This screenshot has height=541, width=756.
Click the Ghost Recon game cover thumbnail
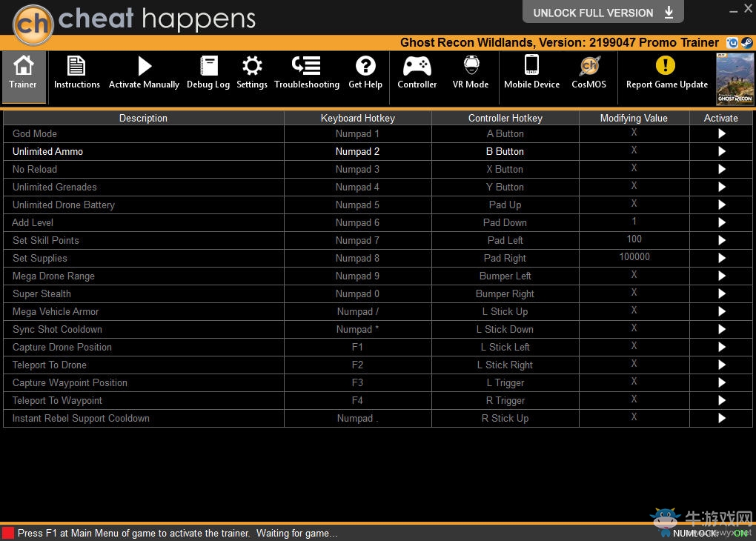tap(735, 79)
